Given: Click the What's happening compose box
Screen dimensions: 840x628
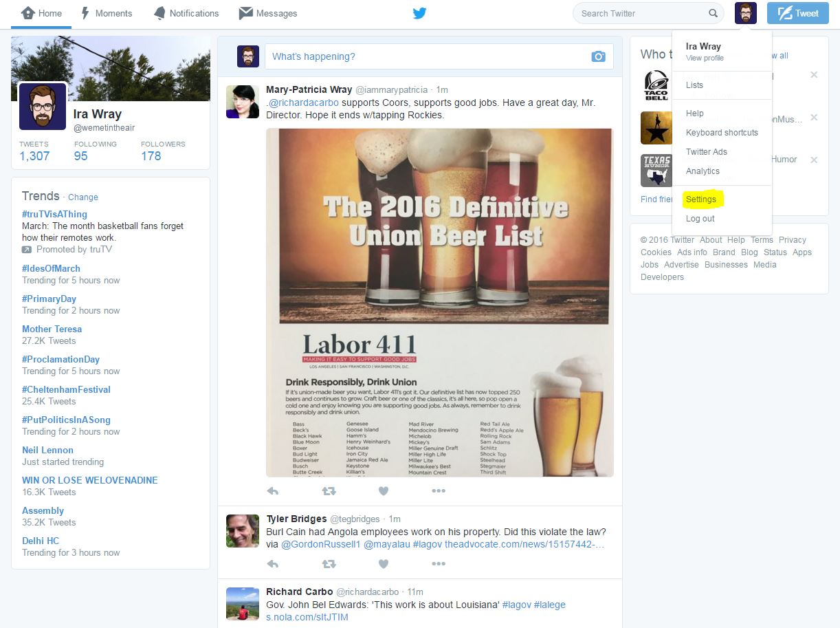Looking at the screenshot, I should (x=439, y=56).
